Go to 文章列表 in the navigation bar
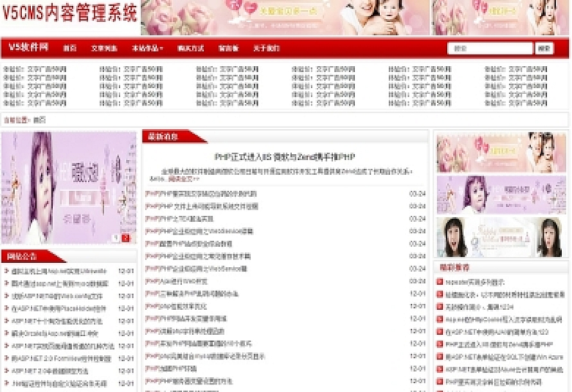This screenshot has width=572, height=392. [x=104, y=49]
